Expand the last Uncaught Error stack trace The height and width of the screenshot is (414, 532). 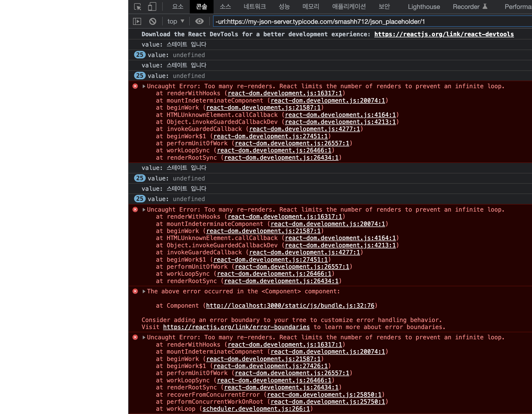[x=144, y=337]
